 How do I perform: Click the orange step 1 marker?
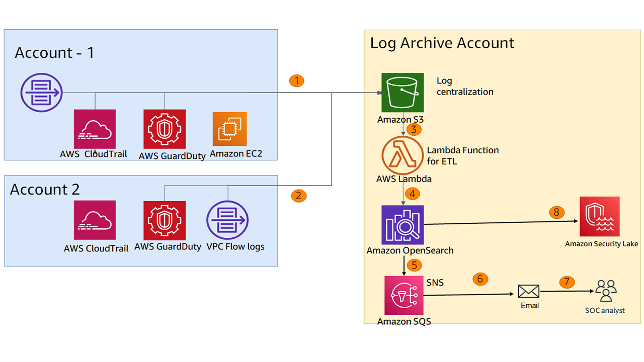(297, 80)
